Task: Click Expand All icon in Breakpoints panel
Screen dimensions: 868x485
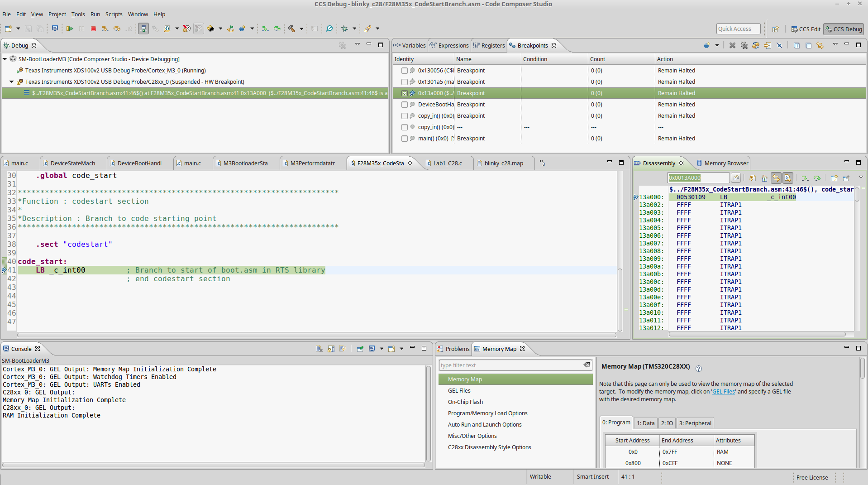Action: coord(796,45)
